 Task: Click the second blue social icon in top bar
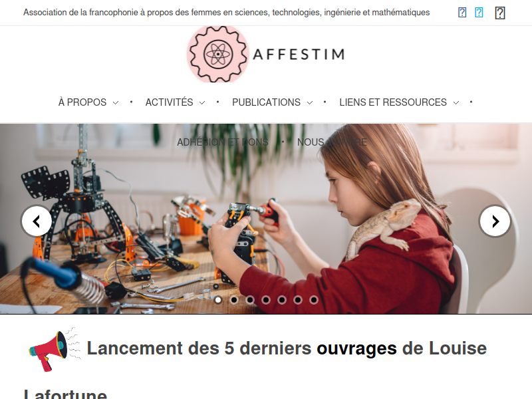coord(479,13)
